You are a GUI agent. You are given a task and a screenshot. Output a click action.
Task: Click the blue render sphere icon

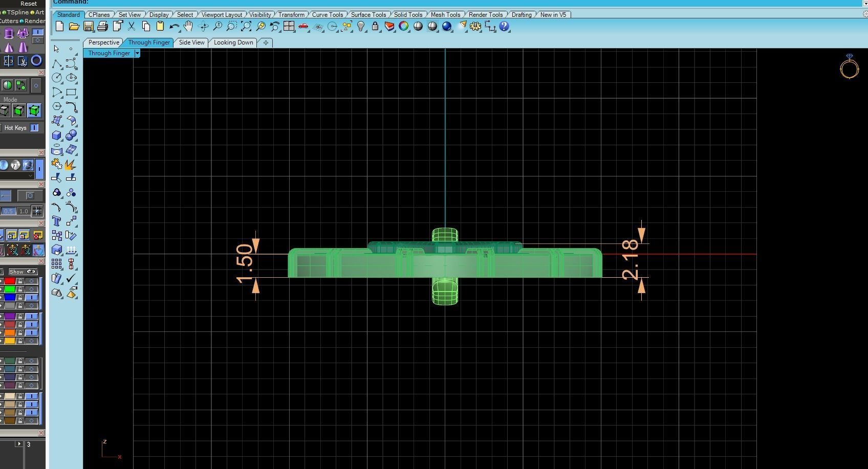447,27
